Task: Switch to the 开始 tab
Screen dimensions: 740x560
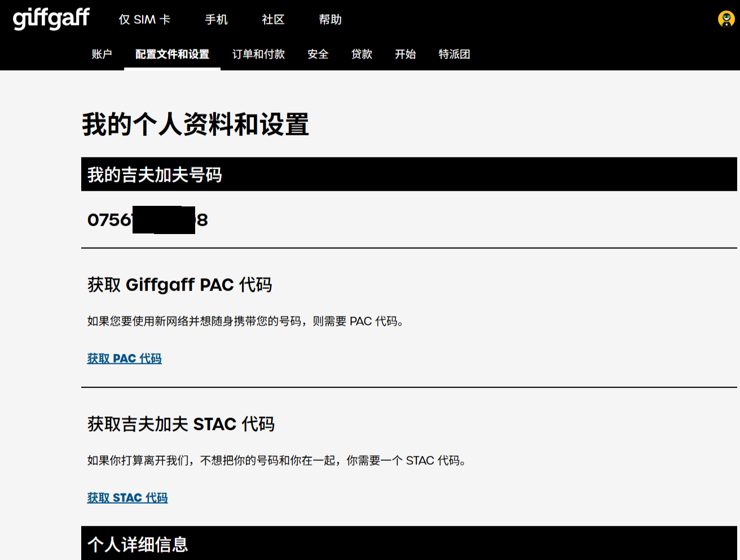Action: click(405, 54)
